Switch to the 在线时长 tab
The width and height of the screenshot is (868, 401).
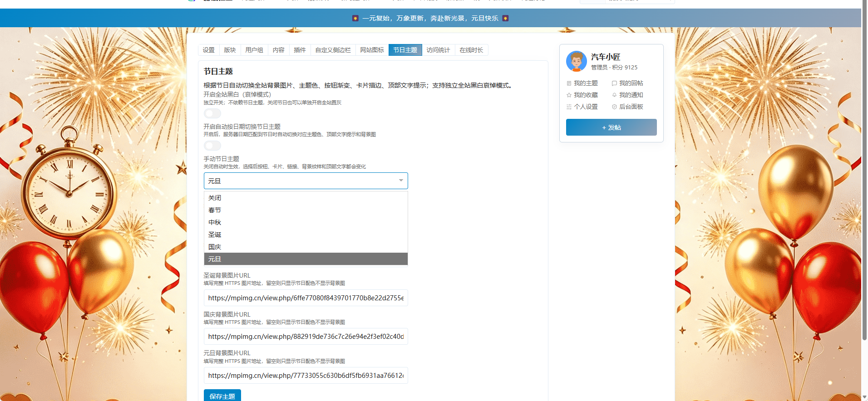(471, 50)
